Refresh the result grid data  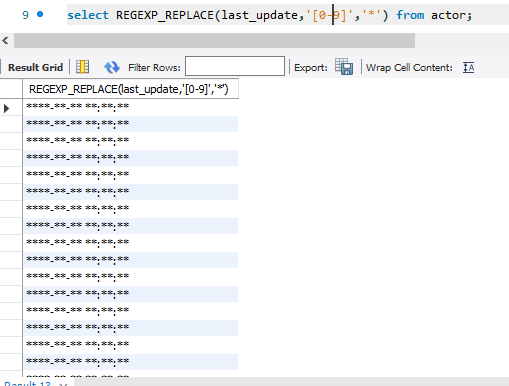112,67
